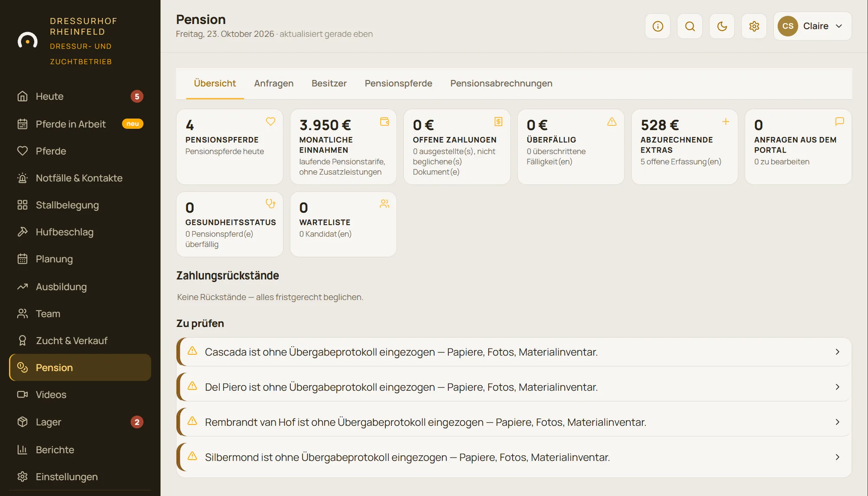Open settings gear icon in header
This screenshot has height=496, width=868.
754,26
